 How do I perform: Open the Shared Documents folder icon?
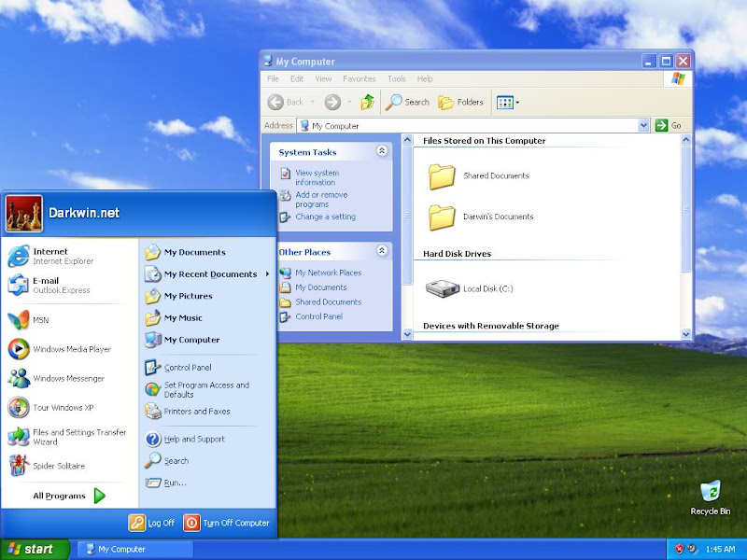(x=442, y=175)
